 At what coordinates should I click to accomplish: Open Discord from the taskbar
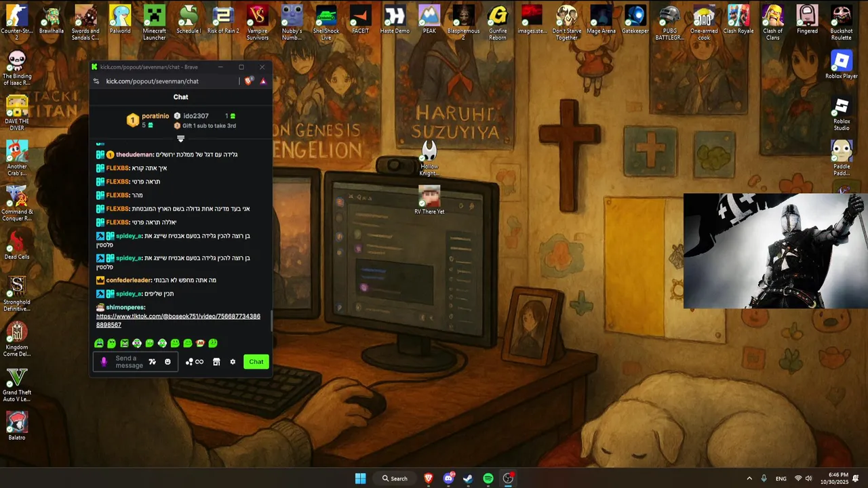tap(448, 479)
